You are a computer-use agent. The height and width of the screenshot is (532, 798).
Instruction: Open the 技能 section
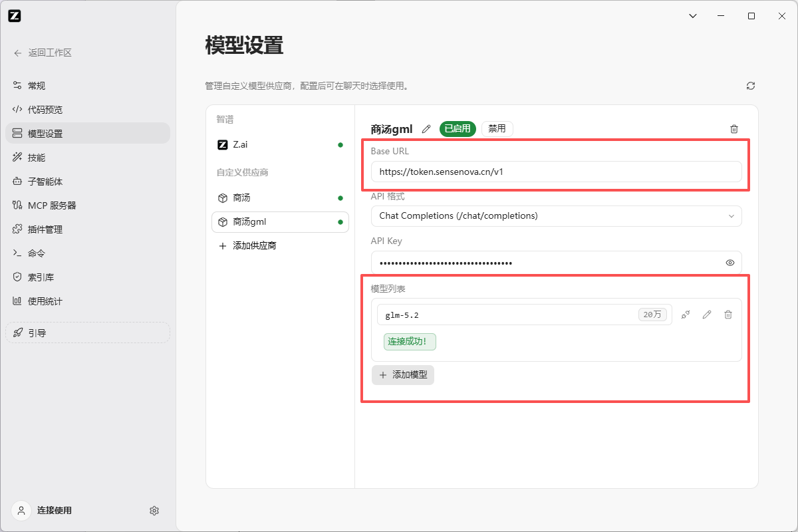click(x=88, y=158)
